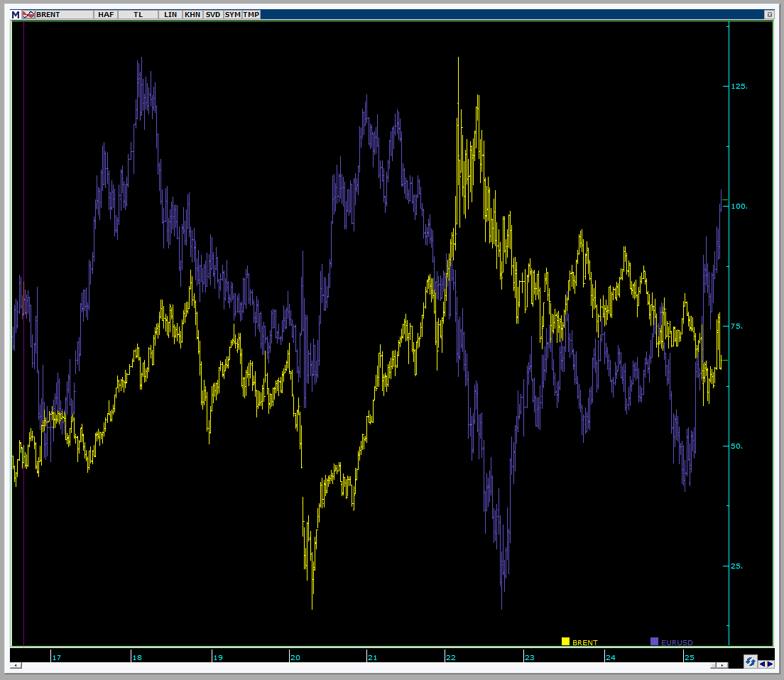Viewport: 784px width, 680px height.
Task: Open the TL currency selector
Action: 138,14
